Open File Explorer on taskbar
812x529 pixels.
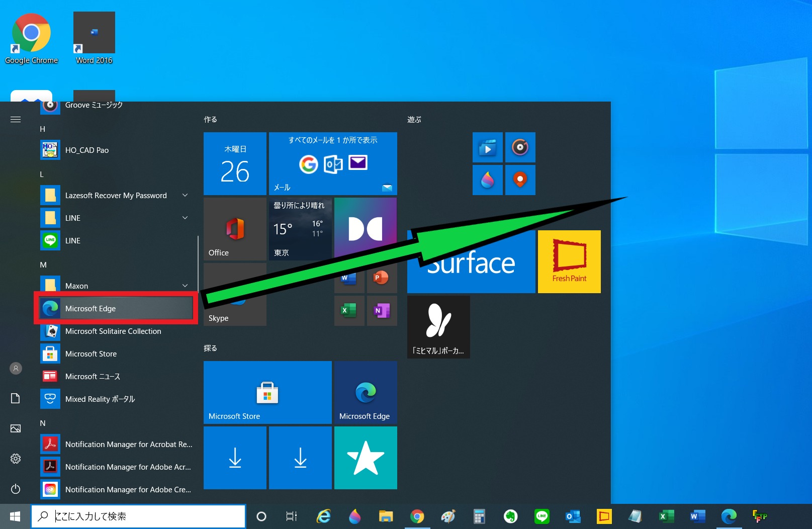386,516
